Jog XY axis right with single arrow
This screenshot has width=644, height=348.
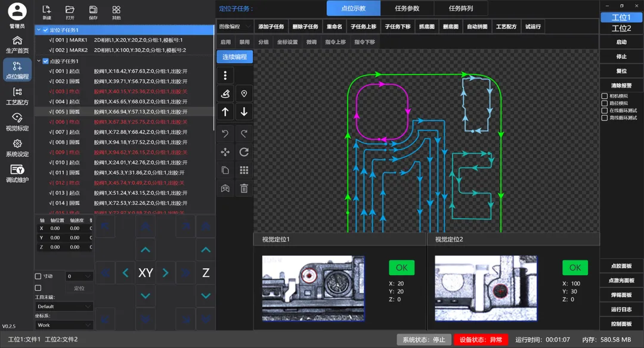165,272
